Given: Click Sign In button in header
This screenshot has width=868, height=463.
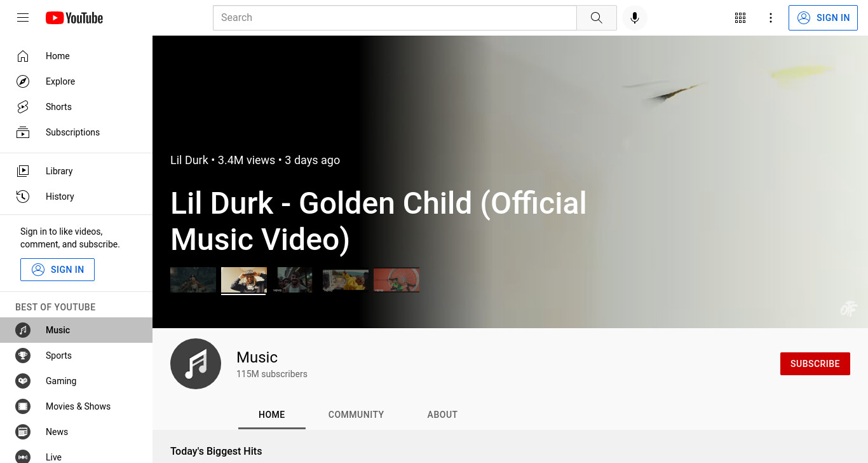Looking at the screenshot, I should click(x=823, y=18).
